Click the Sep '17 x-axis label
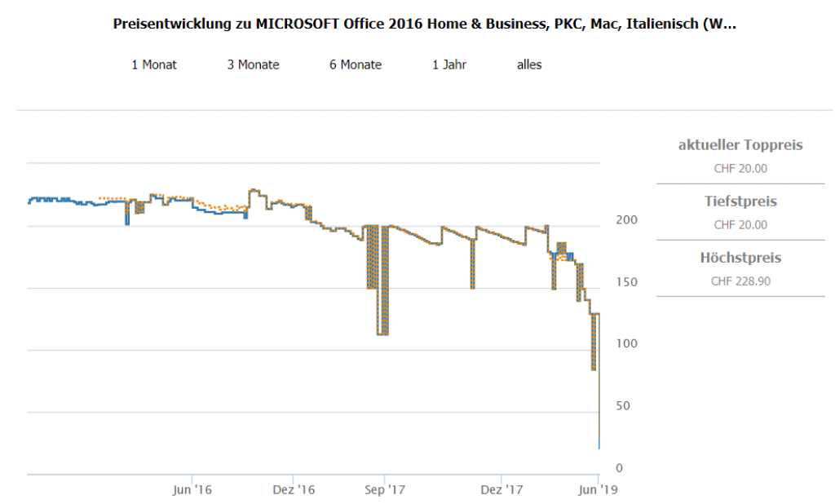Image resolution: width=835 pixels, height=504 pixels. (386, 490)
